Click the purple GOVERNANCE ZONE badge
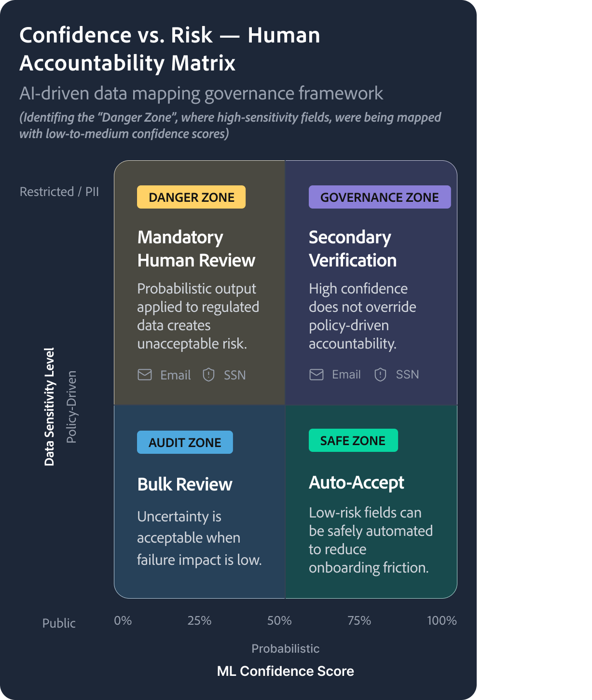Screen dimensions: 592x700 click(379, 197)
